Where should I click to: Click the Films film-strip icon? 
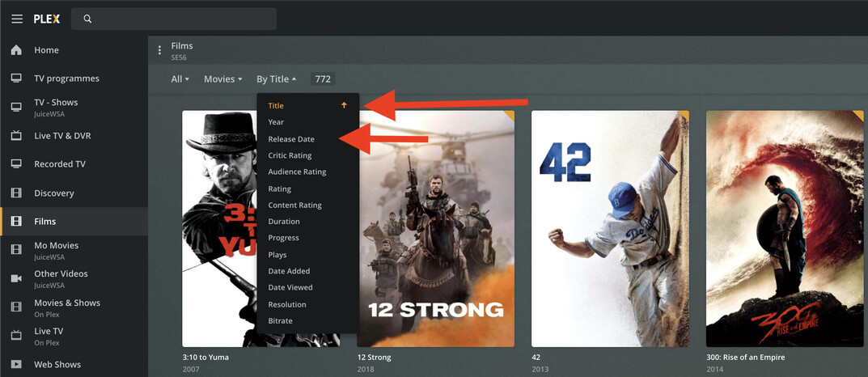[x=17, y=222]
